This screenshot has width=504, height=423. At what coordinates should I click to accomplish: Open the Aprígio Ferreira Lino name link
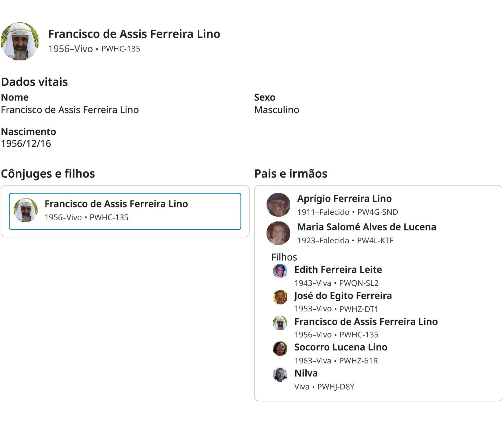coord(344,199)
